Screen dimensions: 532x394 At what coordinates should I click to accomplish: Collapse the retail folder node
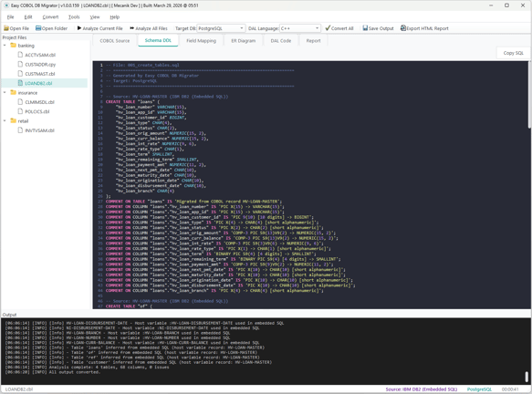point(5,121)
